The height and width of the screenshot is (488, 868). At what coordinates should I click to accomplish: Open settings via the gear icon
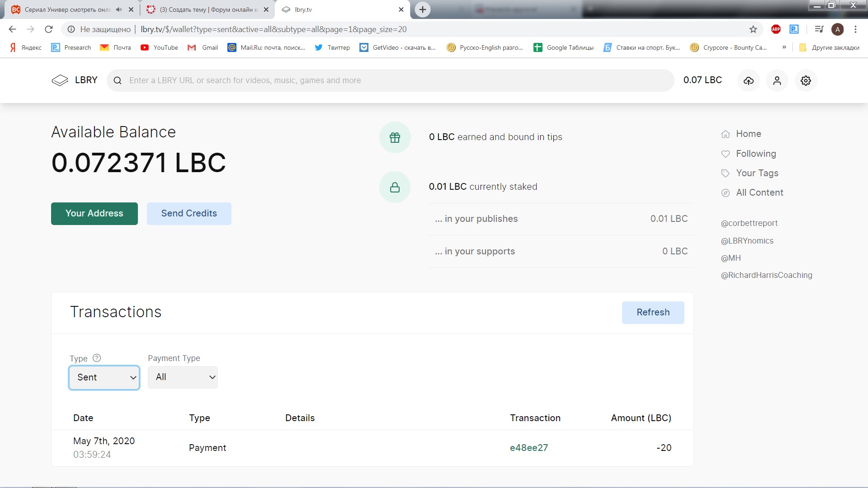pyautogui.click(x=806, y=80)
